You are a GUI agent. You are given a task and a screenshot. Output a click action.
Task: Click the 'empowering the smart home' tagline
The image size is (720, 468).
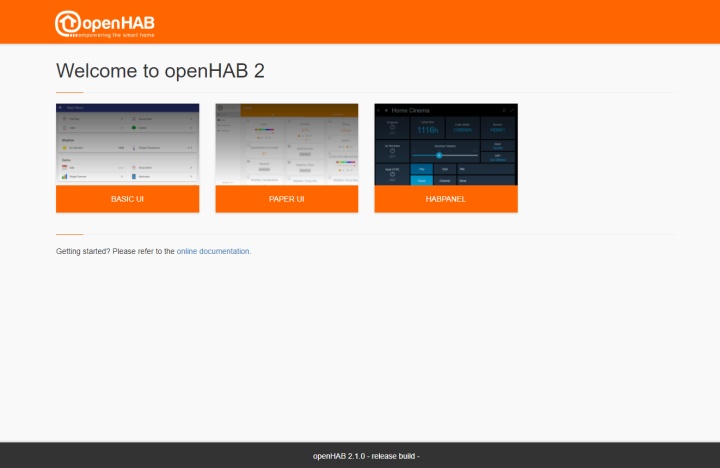tap(116, 35)
